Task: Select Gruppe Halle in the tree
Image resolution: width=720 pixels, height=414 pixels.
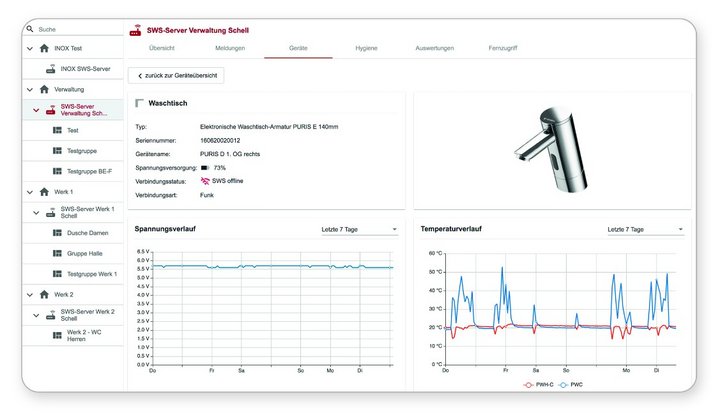Action: (84, 253)
